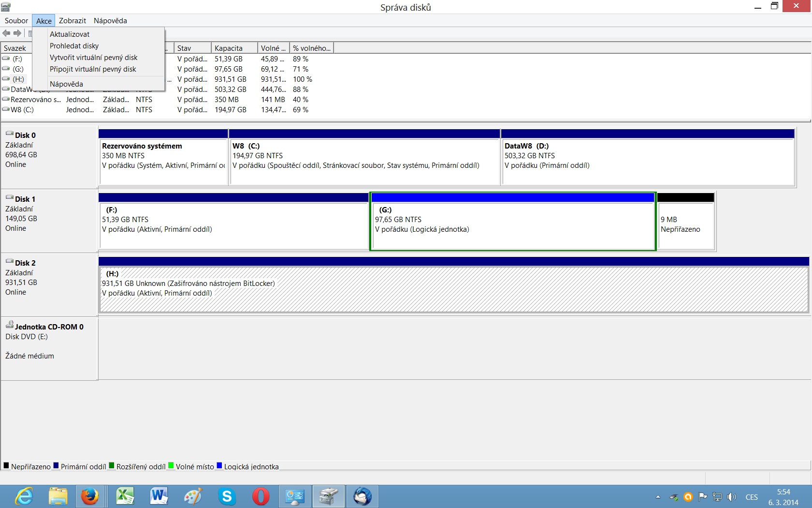Open the network tray icon
Screen dimensions: 812x508
pos(717,497)
